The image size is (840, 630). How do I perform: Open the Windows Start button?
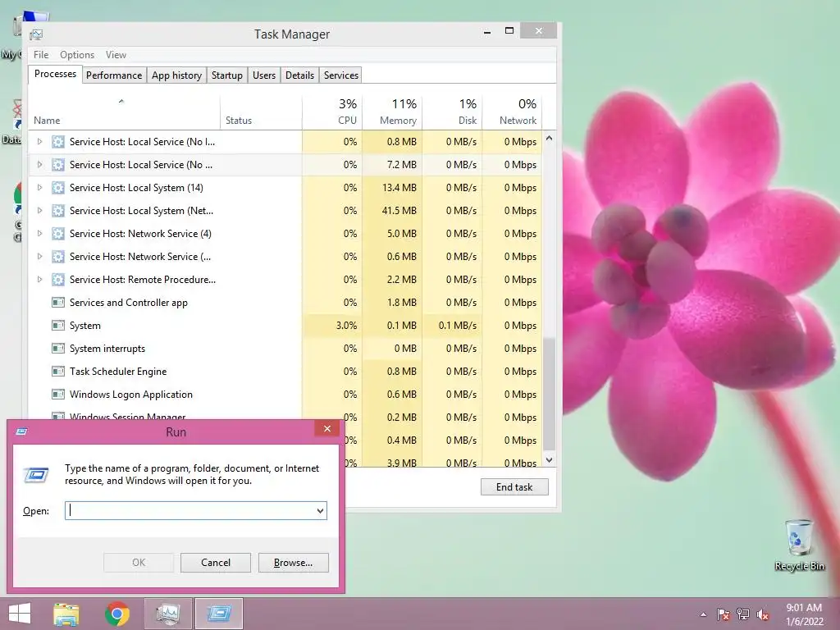pyautogui.click(x=20, y=614)
